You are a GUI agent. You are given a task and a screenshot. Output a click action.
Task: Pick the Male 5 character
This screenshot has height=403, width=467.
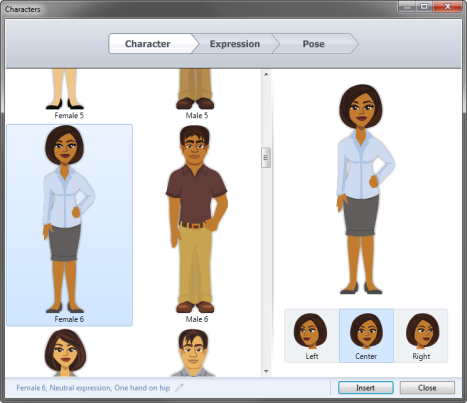click(197, 94)
